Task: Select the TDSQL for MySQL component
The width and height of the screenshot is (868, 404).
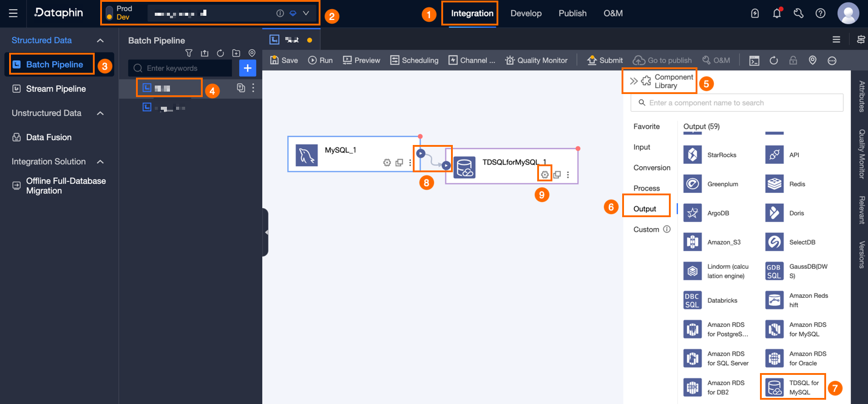Action: (793, 387)
